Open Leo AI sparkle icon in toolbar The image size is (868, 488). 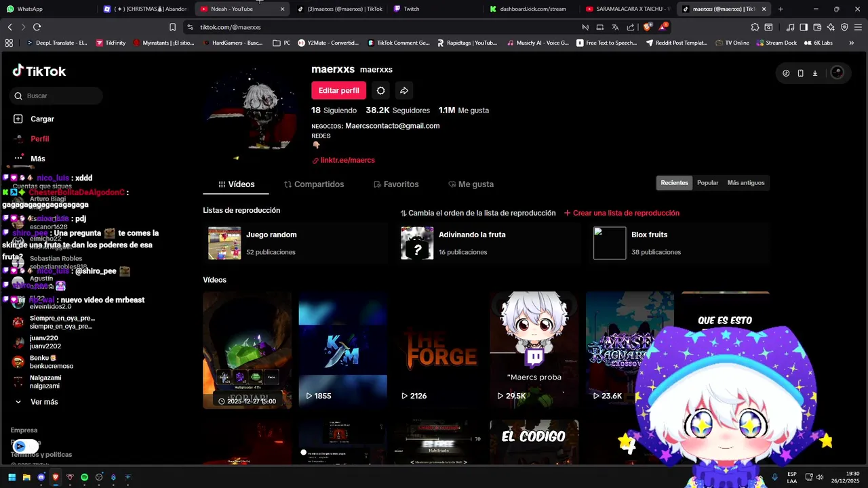831,27
